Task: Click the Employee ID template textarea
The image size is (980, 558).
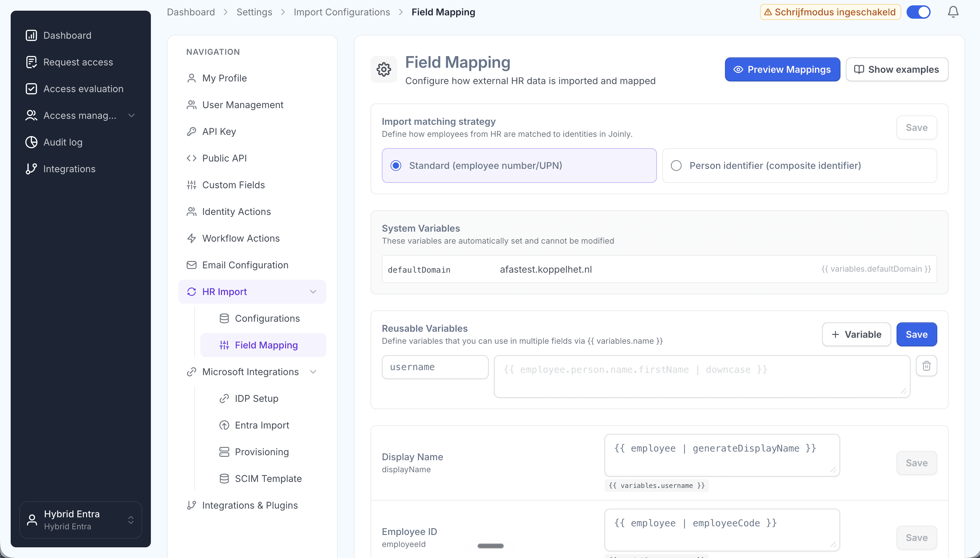Action: click(x=722, y=530)
